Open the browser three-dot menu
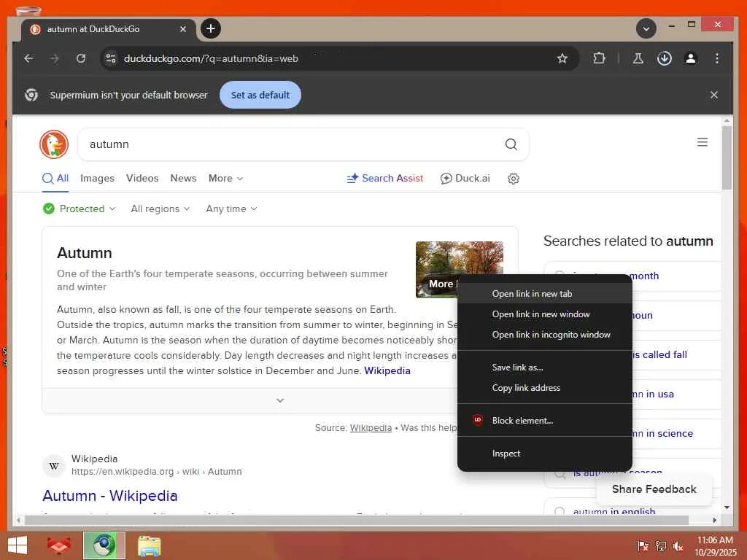This screenshot has width=747, height=560. point(716,58)
